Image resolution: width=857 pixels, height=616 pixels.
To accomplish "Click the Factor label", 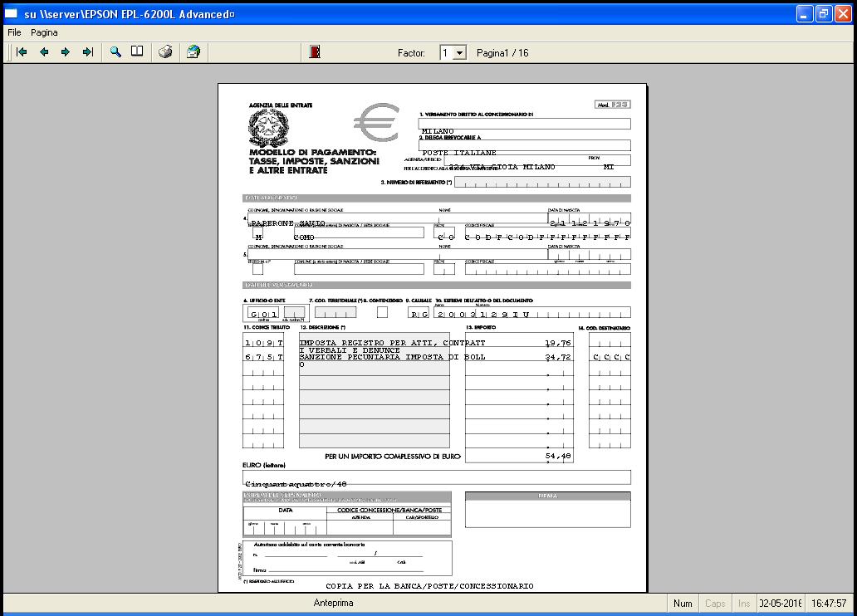I will click(411, 53).
